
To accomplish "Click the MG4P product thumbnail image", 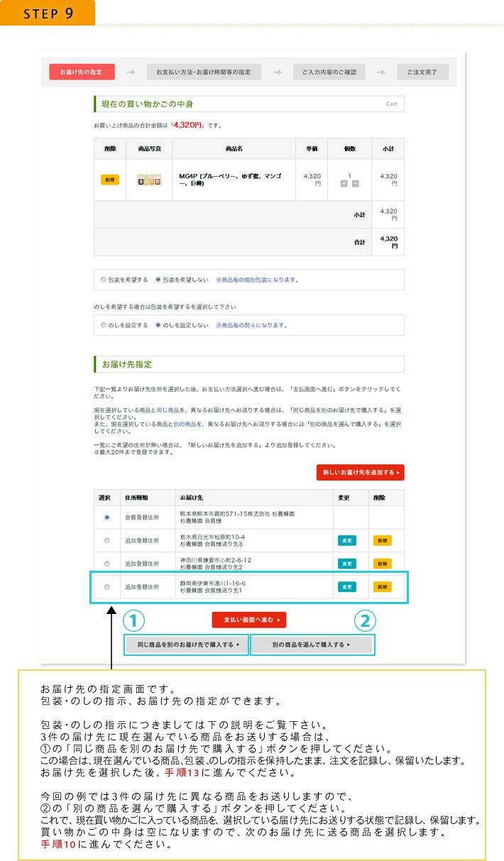I will (x=149, y=180).
